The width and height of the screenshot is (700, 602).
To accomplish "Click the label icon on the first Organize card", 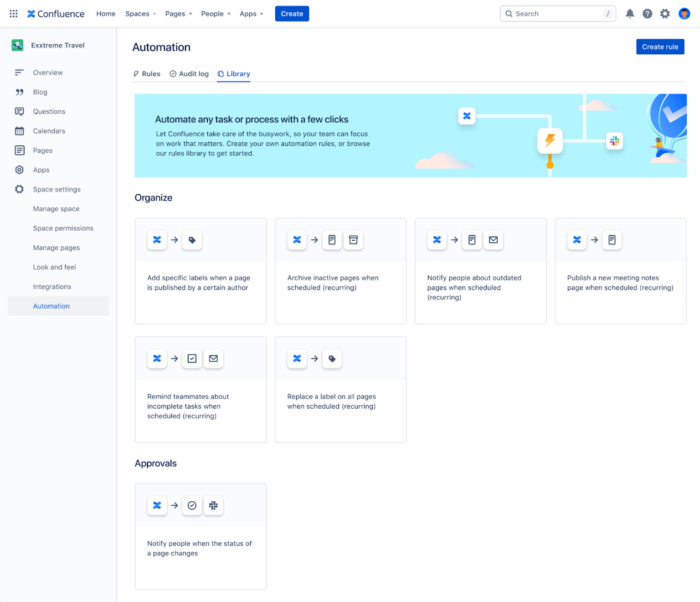I will (x=192, y=240).
